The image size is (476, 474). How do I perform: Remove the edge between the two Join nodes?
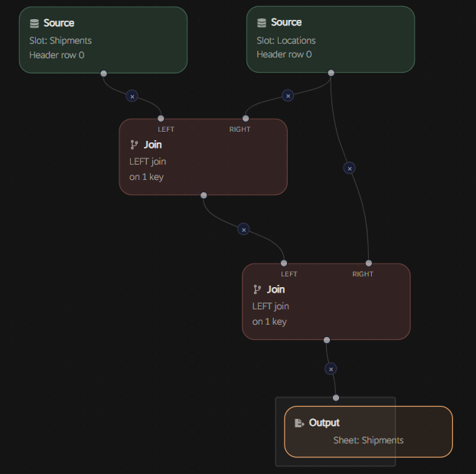click(243, 230)
